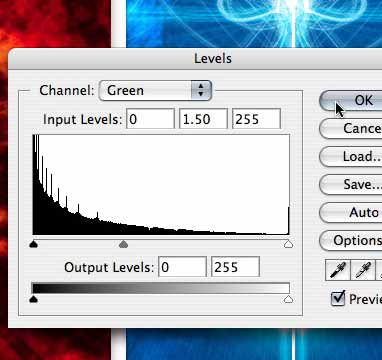This screenshot has height=360, width=382.
Task: Click the input midtone gray slider triangle
Action: 123,245
